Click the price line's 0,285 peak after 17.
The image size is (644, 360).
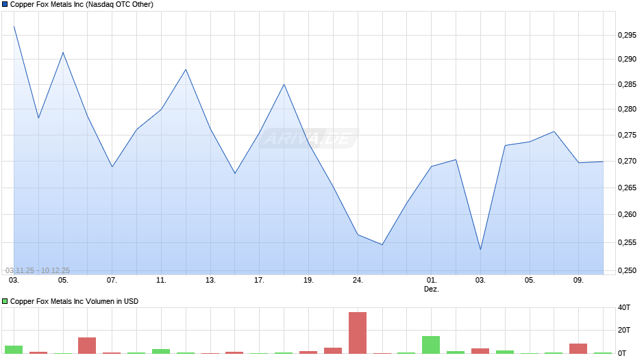pyautogui.click(x=284, y=85)
